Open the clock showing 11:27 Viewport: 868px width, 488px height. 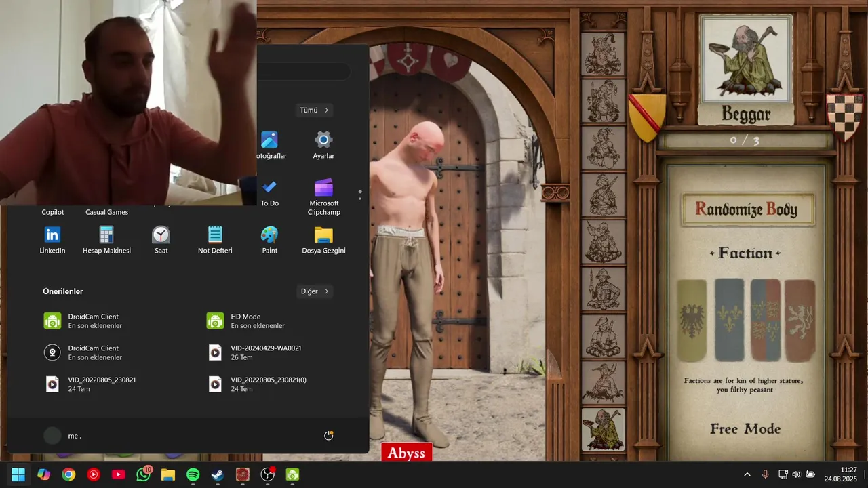[x=841, y=474]
